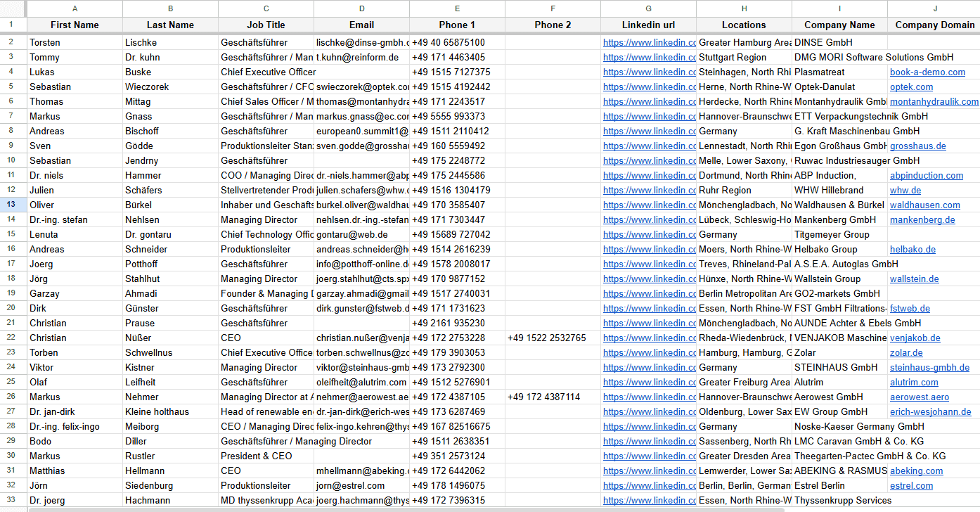Open the helbako.de domain link

point(913,249)
